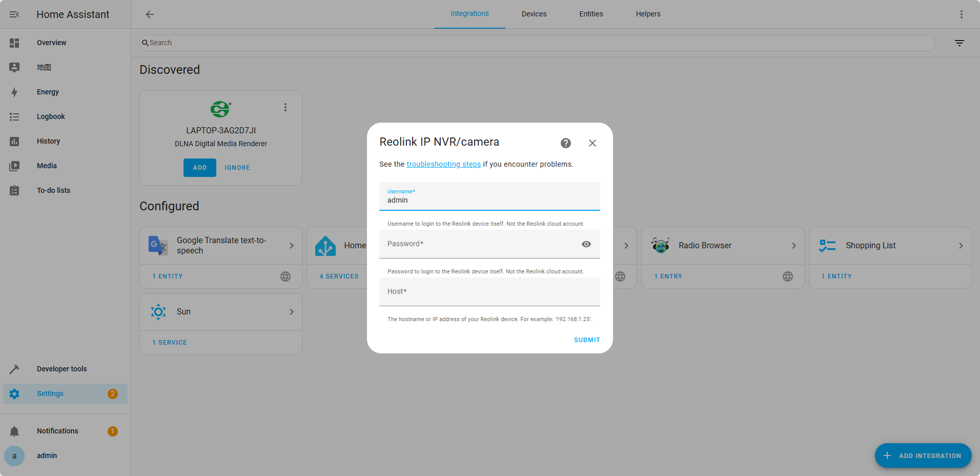Screen dimensions: 980x476
Task: Open Home Assistant integration icon
Action: point(325,246)
